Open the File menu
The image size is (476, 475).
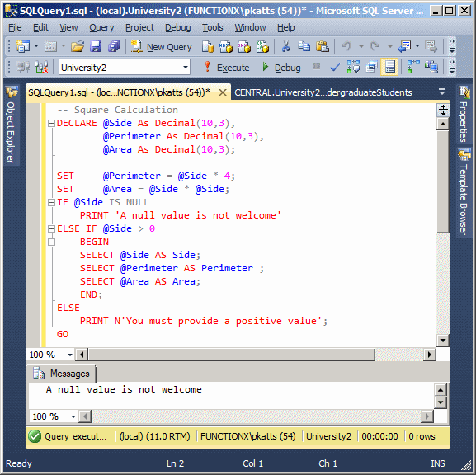tap(15, 27)
